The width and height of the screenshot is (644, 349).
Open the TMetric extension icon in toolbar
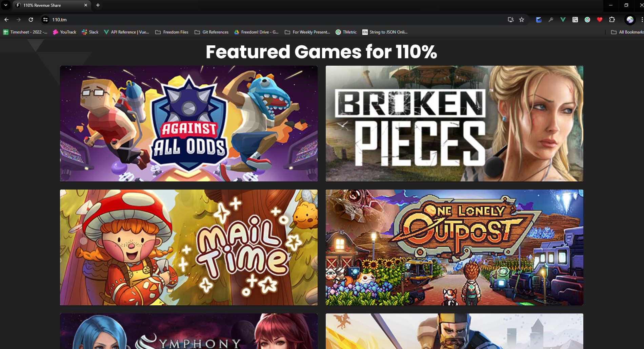587,20
